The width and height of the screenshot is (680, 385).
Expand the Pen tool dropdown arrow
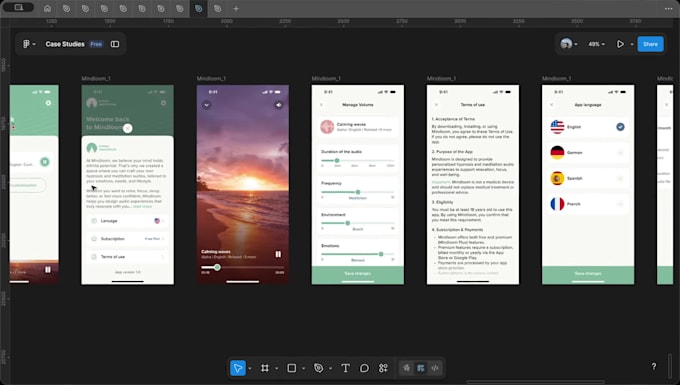click(x=330, y=369)
